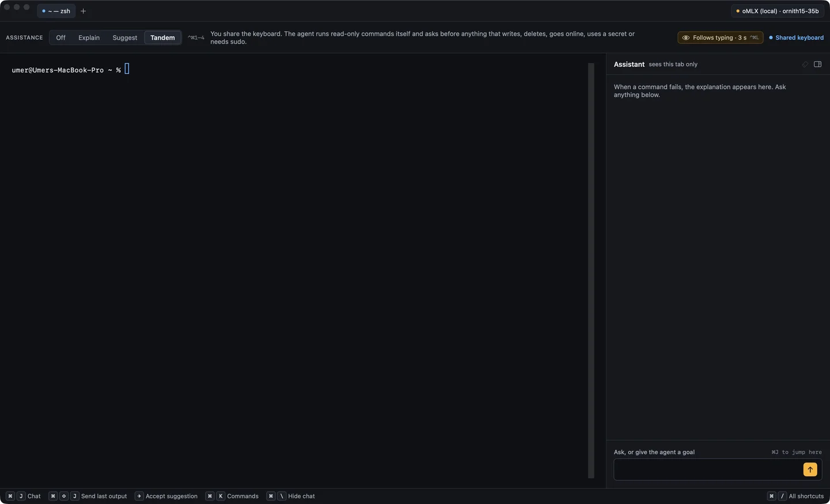The width and height of the screenshot is (830, 504).
Task: Switch assistance mode to Suggest
Action: pos(125,37)
